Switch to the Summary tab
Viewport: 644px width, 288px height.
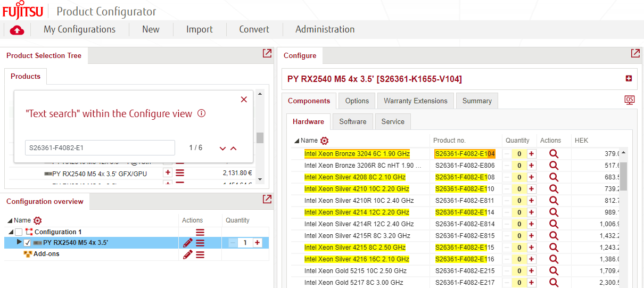pyautogui.click(x=477, y=101)
